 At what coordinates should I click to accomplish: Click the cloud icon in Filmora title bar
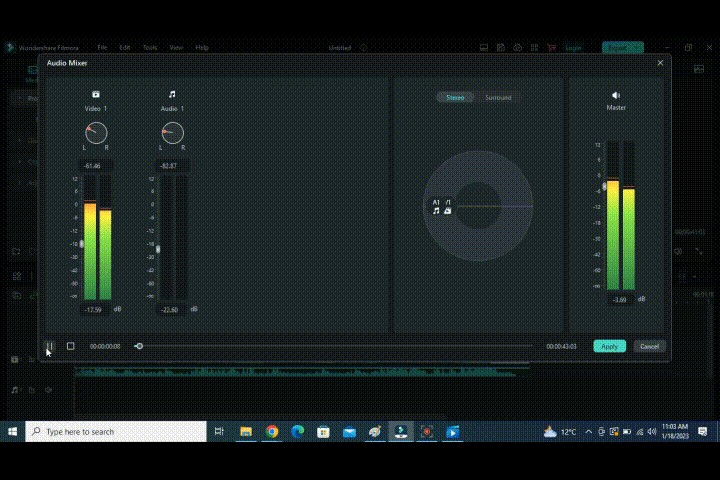[x=518, y=47]
